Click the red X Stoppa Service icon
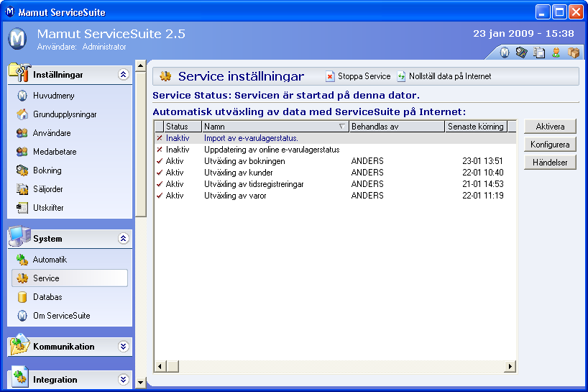This screenshot has width=588, height=392. (x=330, y=76)
